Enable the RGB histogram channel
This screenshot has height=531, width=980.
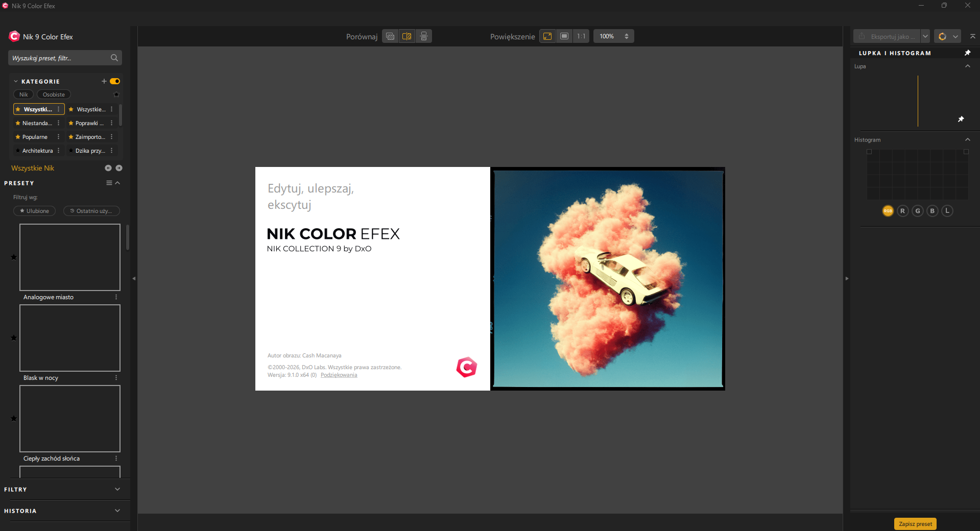tap(888, 211)
